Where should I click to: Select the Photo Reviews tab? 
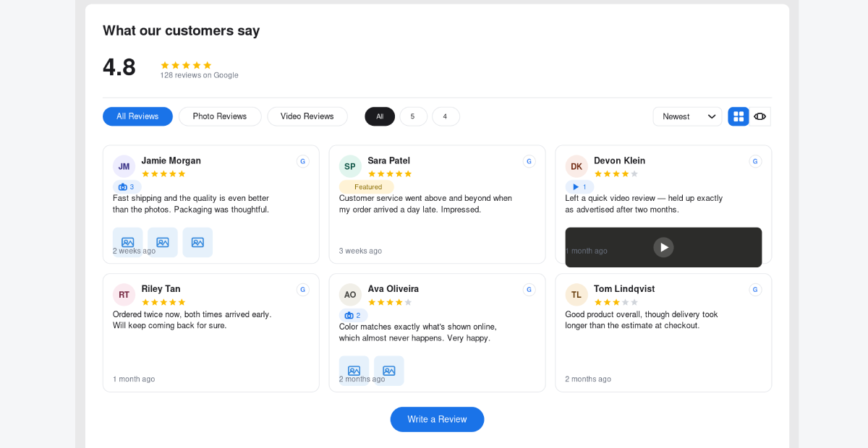[x=220, y=116]
